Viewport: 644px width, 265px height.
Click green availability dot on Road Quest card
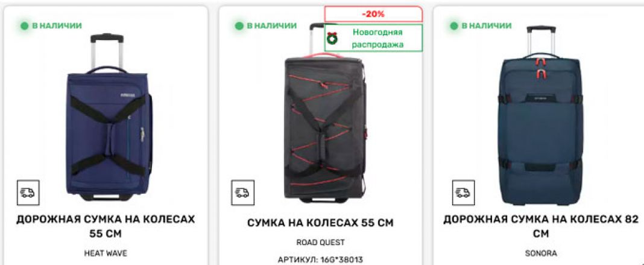point(239,26)
